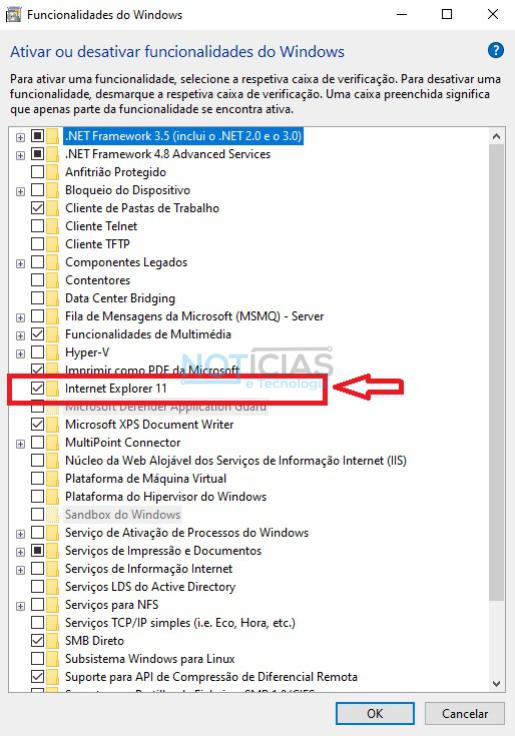Enable the Subsistema Windows para Linux checkbox
The height and width of the screenshot is (736, 515).
click(x=38, y=658)
